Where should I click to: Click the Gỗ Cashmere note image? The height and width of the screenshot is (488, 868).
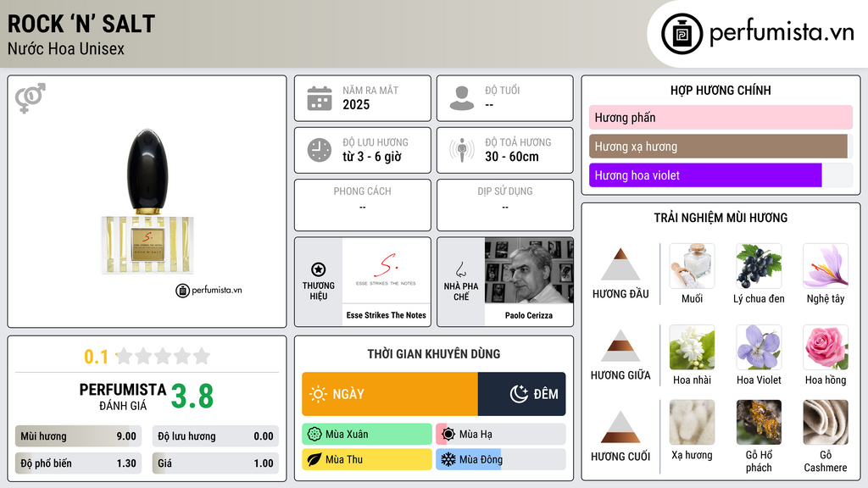pyautogui.click(x=826, y=423)
